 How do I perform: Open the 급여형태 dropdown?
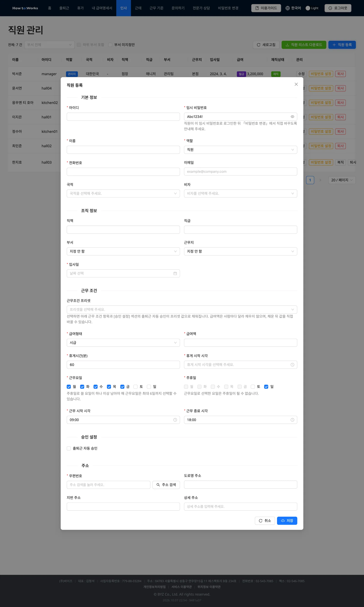pos(123,343)
